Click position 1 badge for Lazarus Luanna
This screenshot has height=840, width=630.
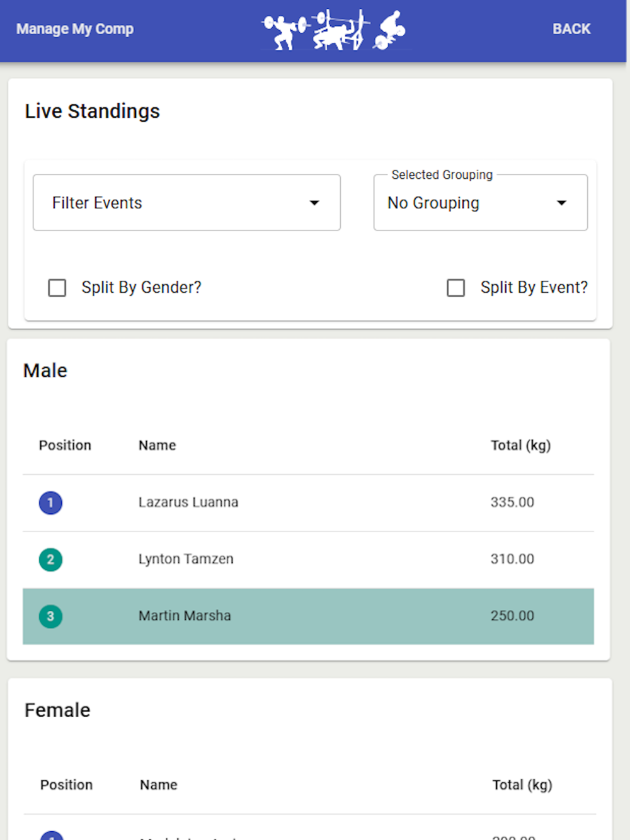[x=50, y=502]
